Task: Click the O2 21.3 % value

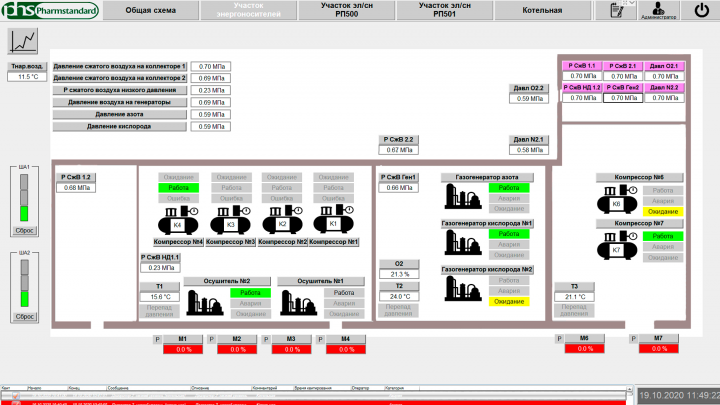Action: coord(399,274)
